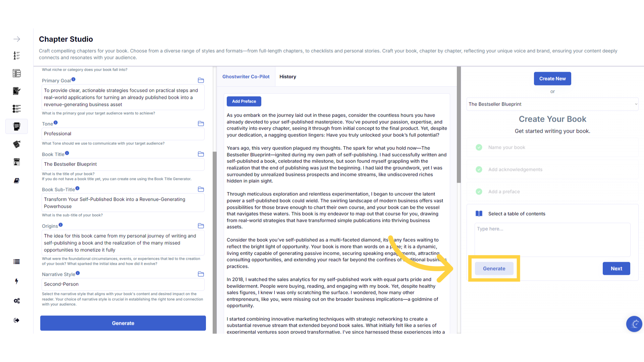The width and height of the screenshot is (644, 362).
Task: Click the book icon in the sidebar
Action: (x=16, y=181)
